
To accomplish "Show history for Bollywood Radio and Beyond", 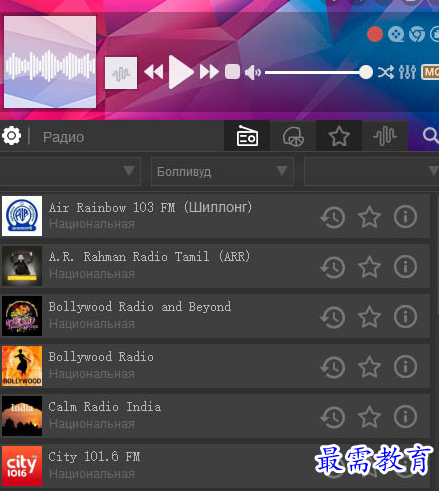I will point(333,317).
